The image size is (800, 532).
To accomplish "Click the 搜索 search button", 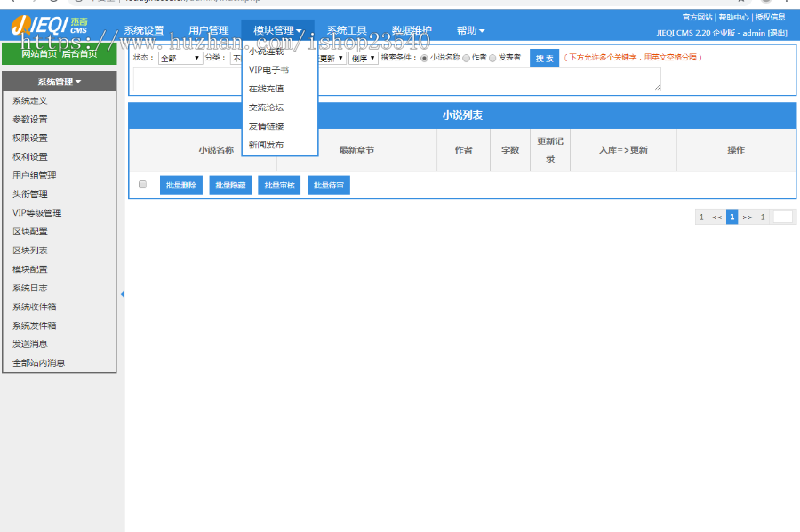I will click(544, 57).
